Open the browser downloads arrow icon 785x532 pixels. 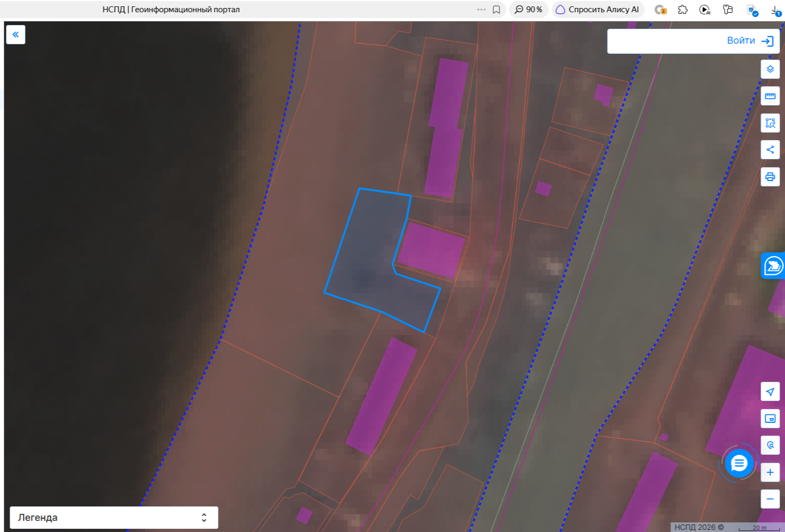pos(775,10)
